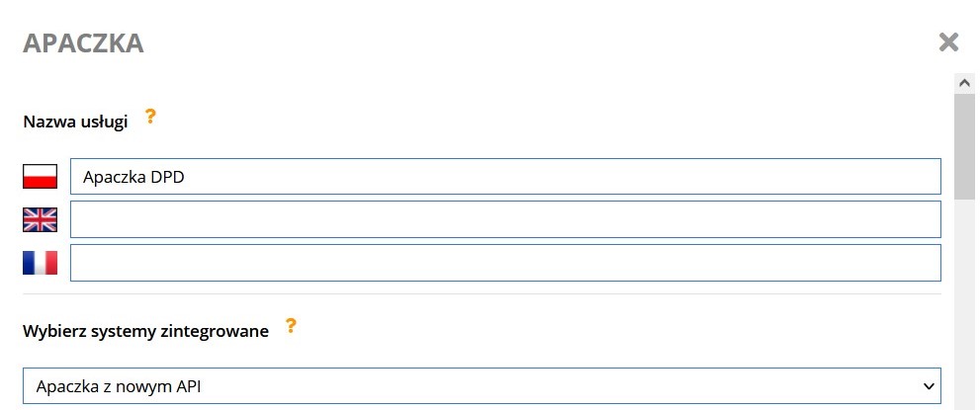Focus the French service name field
The height and width of the screenshot is (410, 980).
505,263
